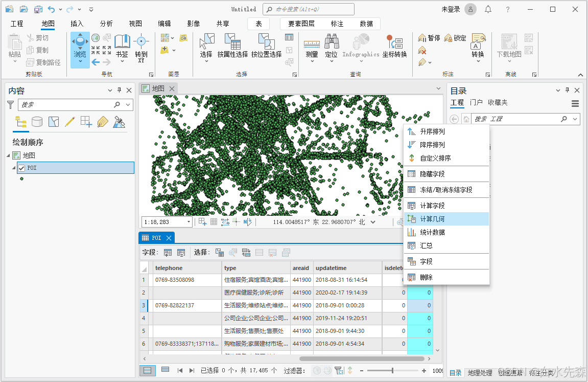Open 内容 pane options dropdown
588x382 pixels.
click(110, 91)
